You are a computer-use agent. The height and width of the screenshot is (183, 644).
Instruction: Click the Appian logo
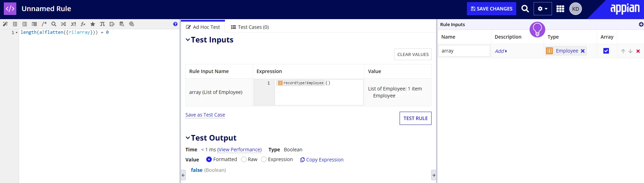625,9
